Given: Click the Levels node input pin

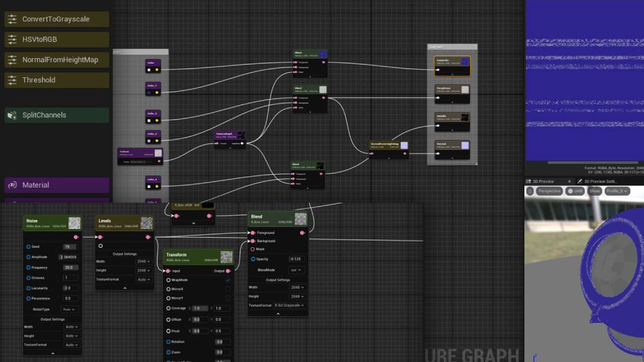Looking at the screenshot, I should point(100,237).
